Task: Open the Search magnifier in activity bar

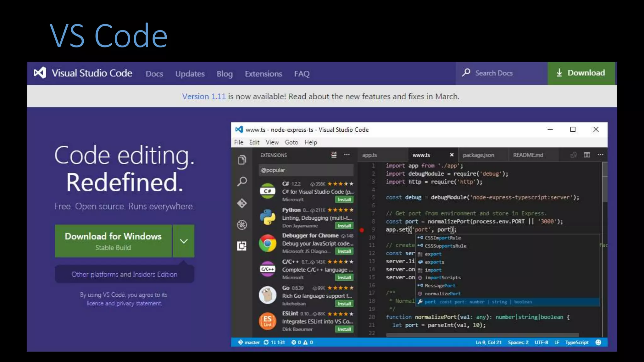Action: pyautogui.click(x=242, y=181)
